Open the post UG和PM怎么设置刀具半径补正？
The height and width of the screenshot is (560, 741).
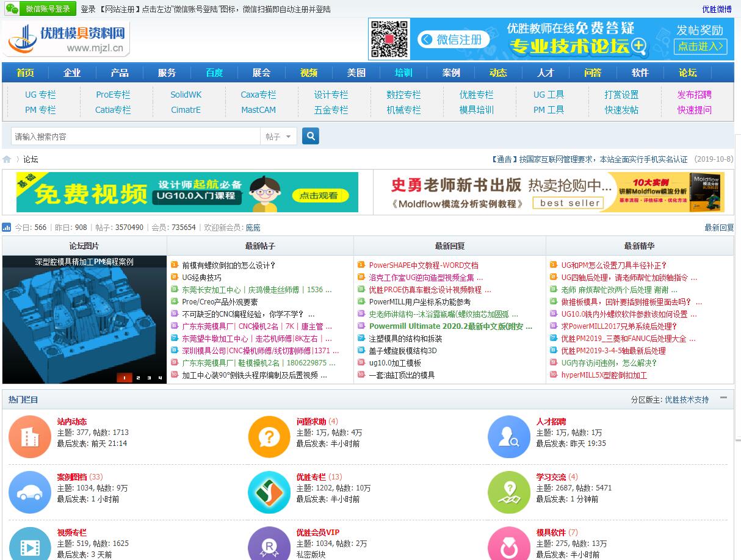coord(614,265)
